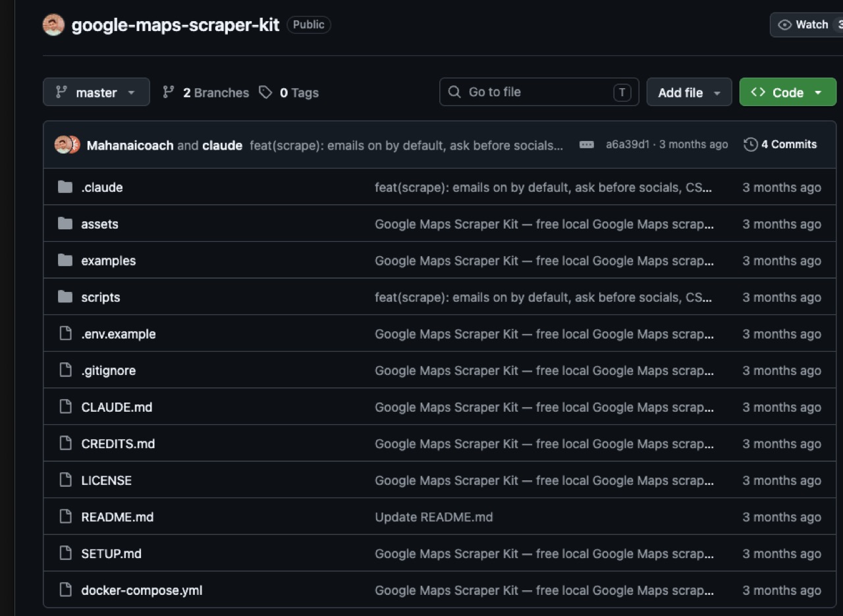View the 4 Commits history

click(780, 145)
